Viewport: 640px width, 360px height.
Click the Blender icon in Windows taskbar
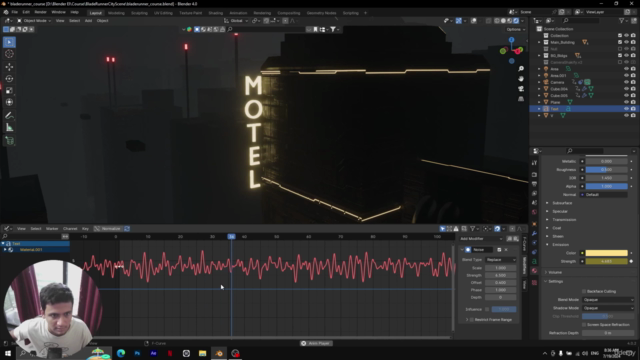[x=219, y=353]
